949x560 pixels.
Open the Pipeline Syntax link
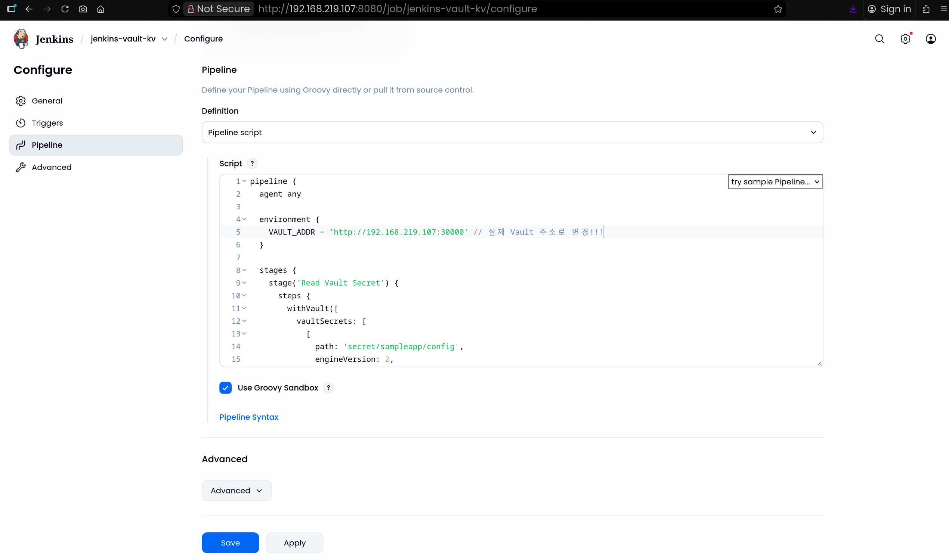(x=248, y=417)
